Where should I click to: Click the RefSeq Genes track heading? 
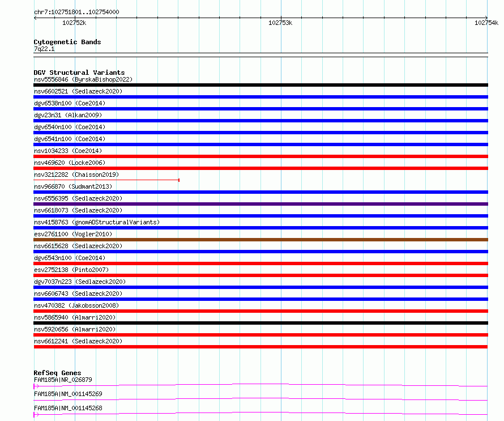tap(57, 373)
